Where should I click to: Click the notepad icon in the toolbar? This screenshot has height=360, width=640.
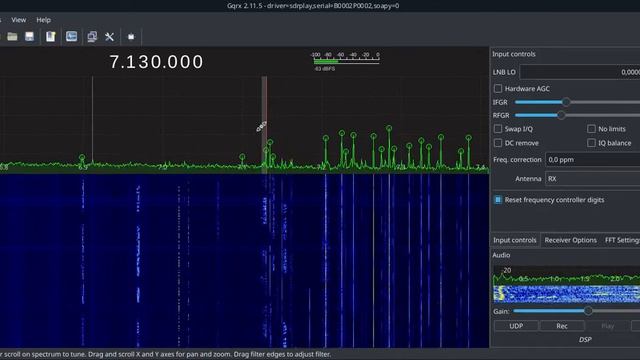pyautogui.click(x=51, y=37)
